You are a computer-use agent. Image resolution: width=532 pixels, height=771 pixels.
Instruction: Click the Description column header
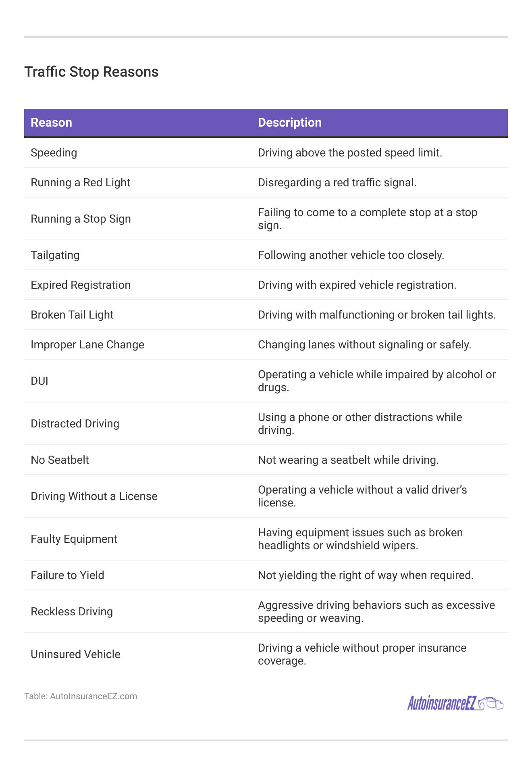(290, 123)
